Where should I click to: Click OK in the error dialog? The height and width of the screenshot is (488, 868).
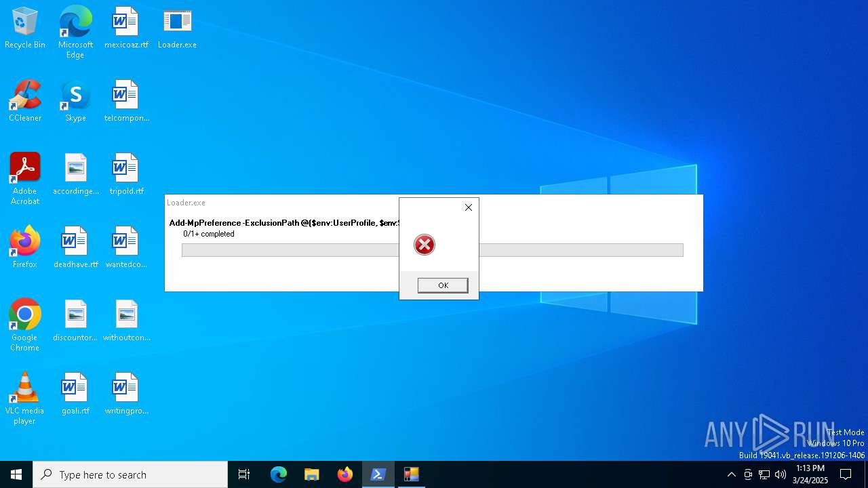[443, 285]
